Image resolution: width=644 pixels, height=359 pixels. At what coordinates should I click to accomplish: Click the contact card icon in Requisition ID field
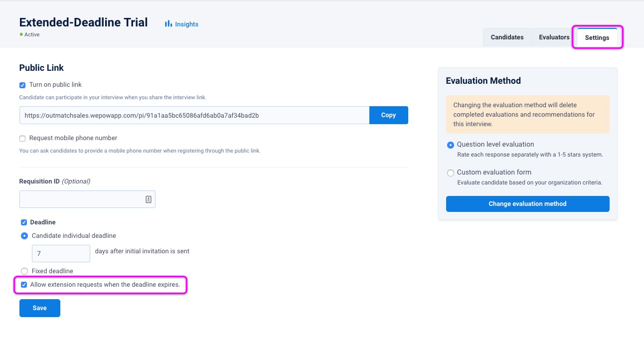tap(148, 199)
